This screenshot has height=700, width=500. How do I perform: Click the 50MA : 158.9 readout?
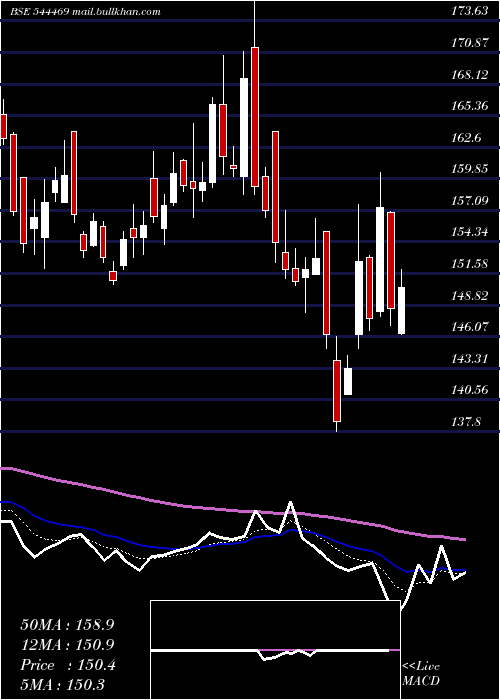[x=67, y=625]
